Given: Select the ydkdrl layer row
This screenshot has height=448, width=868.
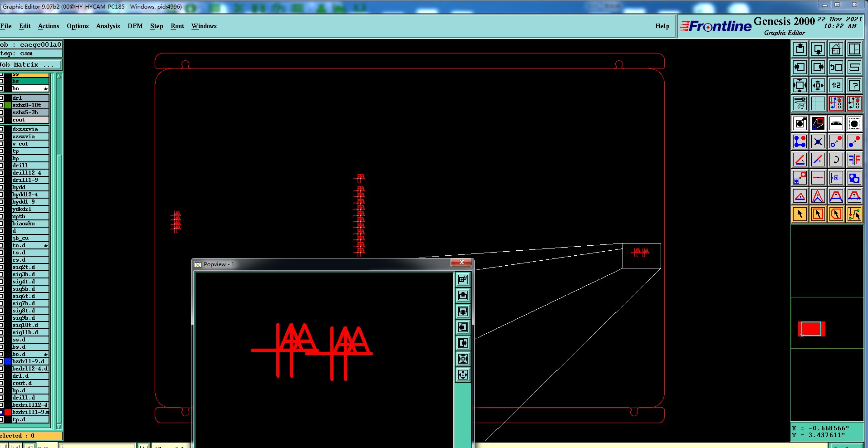Looking at the screenshot, I should click(x=30, y=209).
